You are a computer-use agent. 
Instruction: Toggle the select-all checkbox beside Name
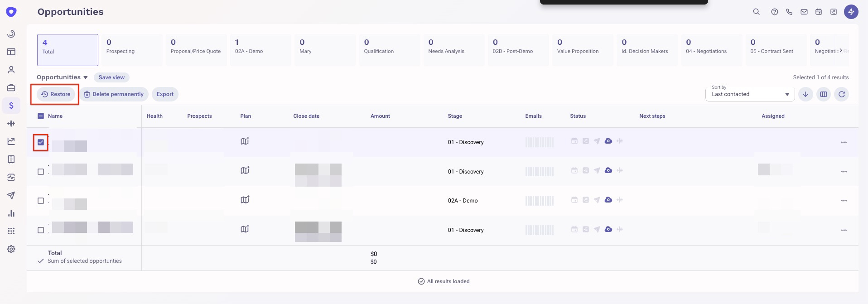point(41,116)
